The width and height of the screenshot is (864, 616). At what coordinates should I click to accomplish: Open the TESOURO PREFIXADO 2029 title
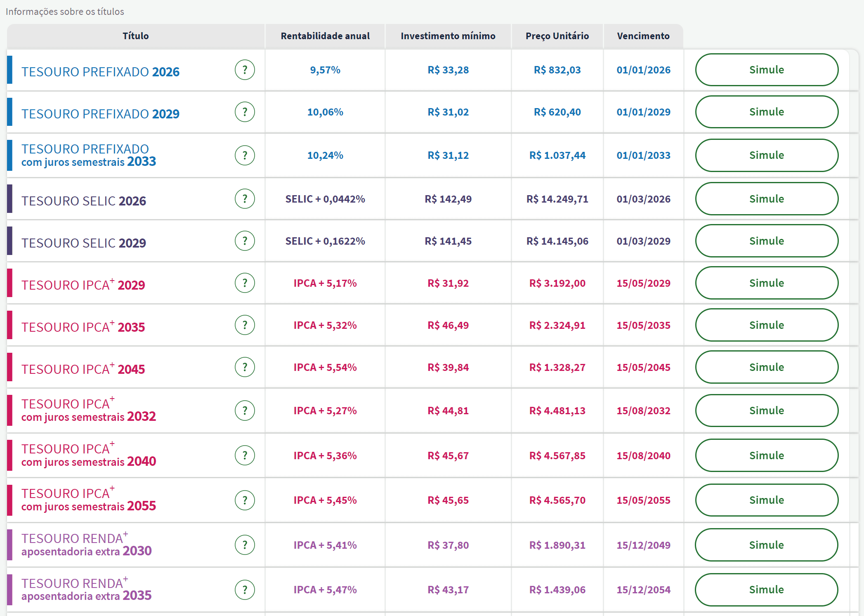tap(100, 114)
